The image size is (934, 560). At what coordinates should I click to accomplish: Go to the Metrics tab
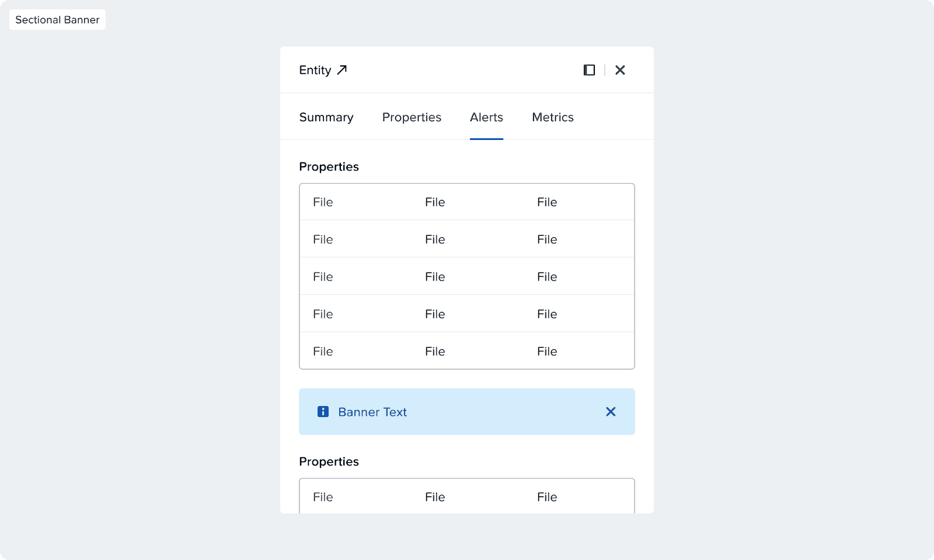tap(553, 117)
